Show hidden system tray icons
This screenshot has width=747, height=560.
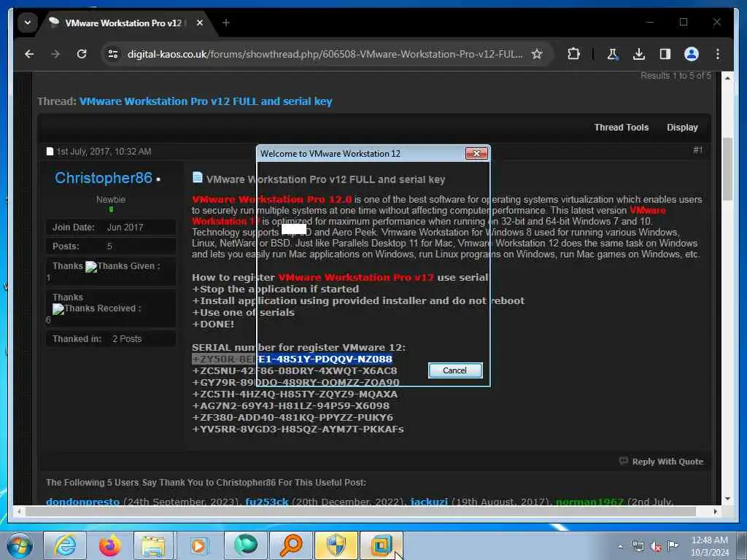(620, 547)
